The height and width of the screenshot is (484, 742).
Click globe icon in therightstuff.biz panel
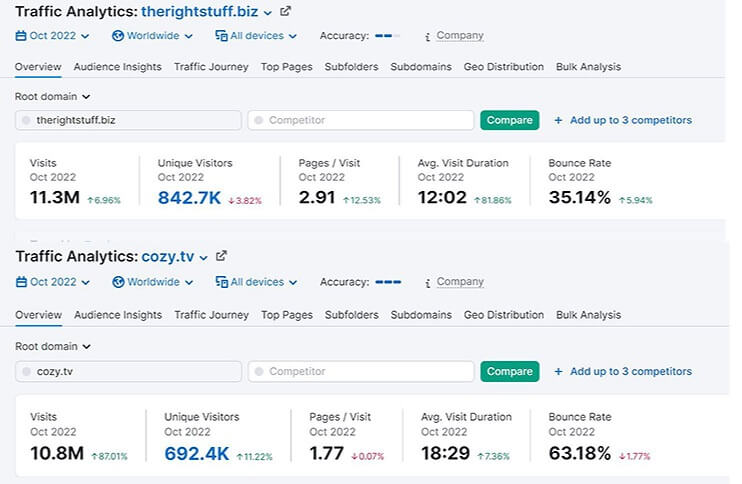click(118, 35)
